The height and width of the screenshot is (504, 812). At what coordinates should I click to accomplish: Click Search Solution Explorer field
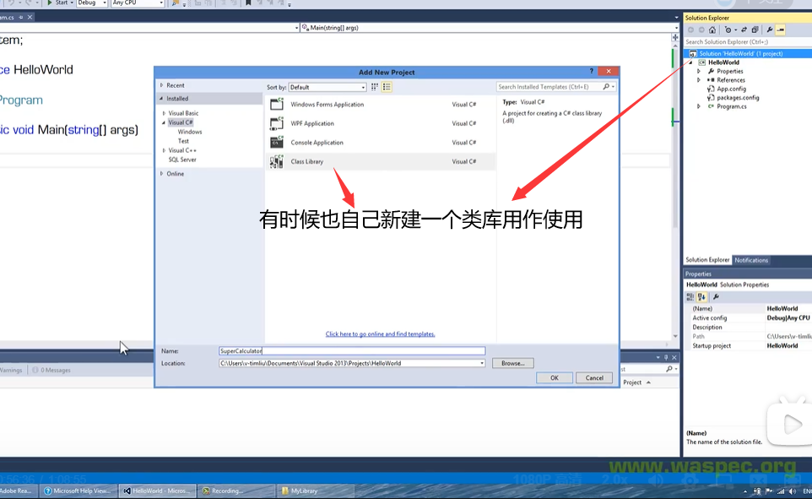[748, 42]
